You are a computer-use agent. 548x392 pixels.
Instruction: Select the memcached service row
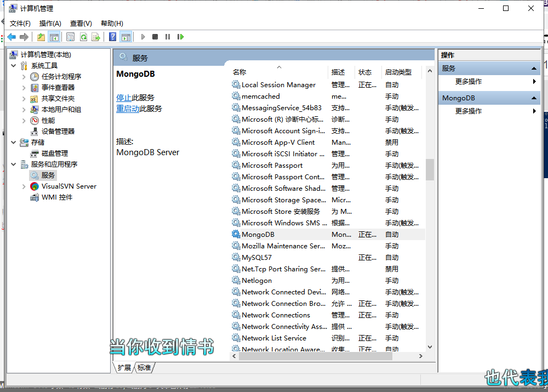328,96
